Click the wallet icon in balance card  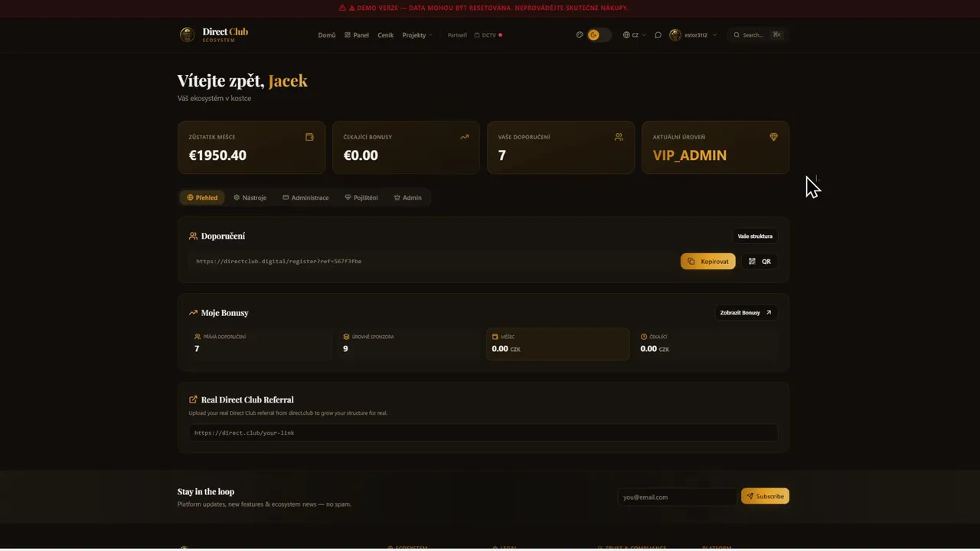(x=309, y=137)
